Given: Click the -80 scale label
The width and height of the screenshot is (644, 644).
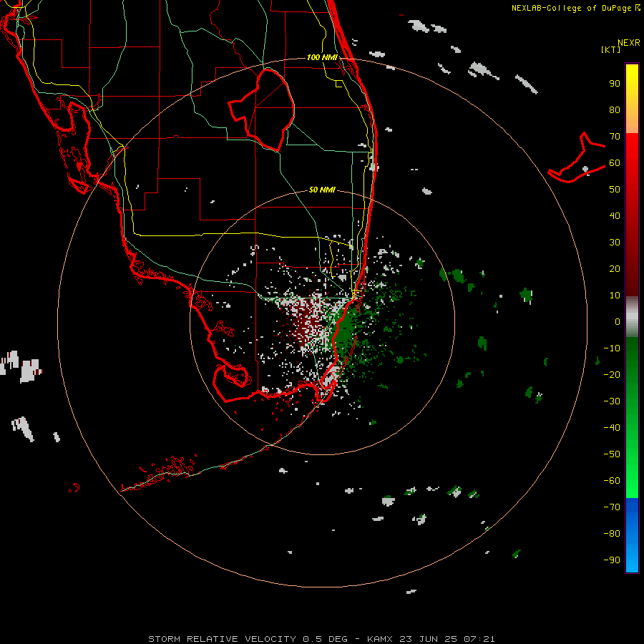Looking at the screenshot, I should pyautogui.click(x=612, y=534).
